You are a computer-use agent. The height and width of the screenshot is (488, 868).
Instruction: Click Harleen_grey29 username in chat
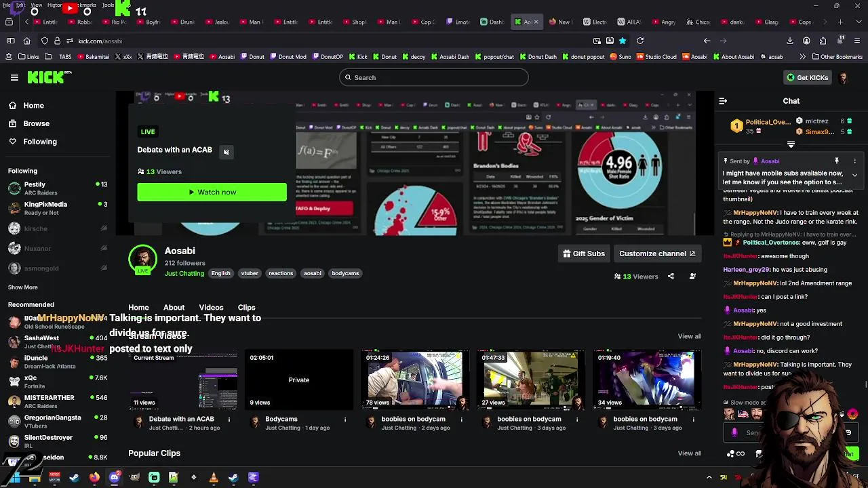747,270
